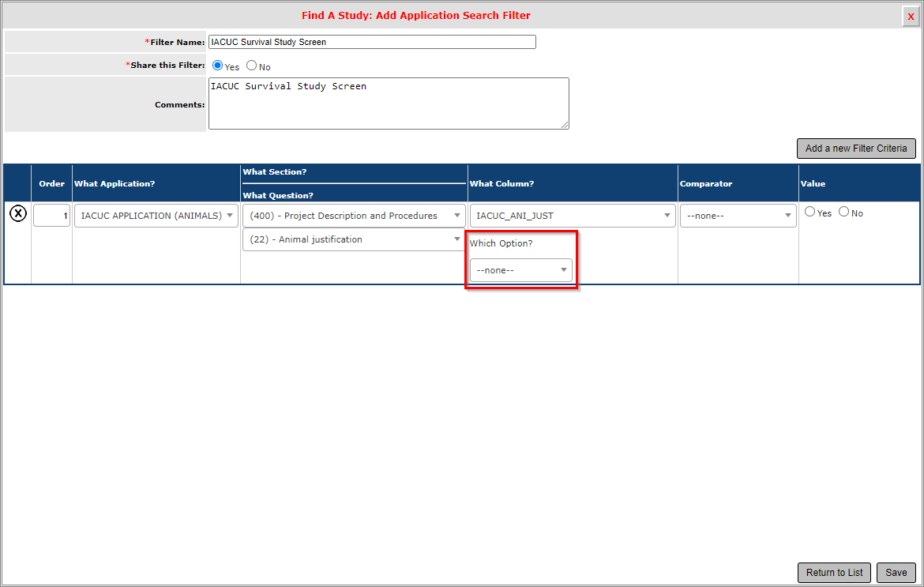
Task: Close the Add Application Search Filter dialog
Action: click(x=911, y=17)
